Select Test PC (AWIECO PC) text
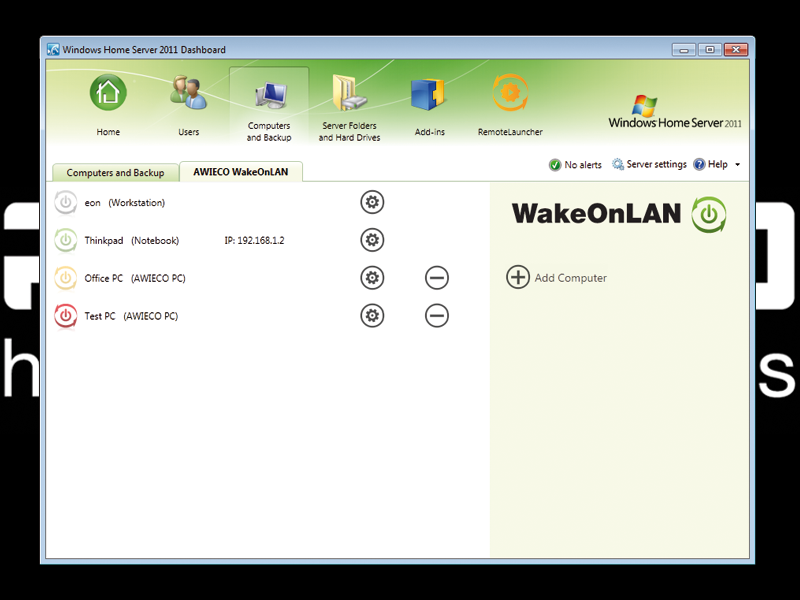The height and width of the screenshot is (600, 800). 131,316
